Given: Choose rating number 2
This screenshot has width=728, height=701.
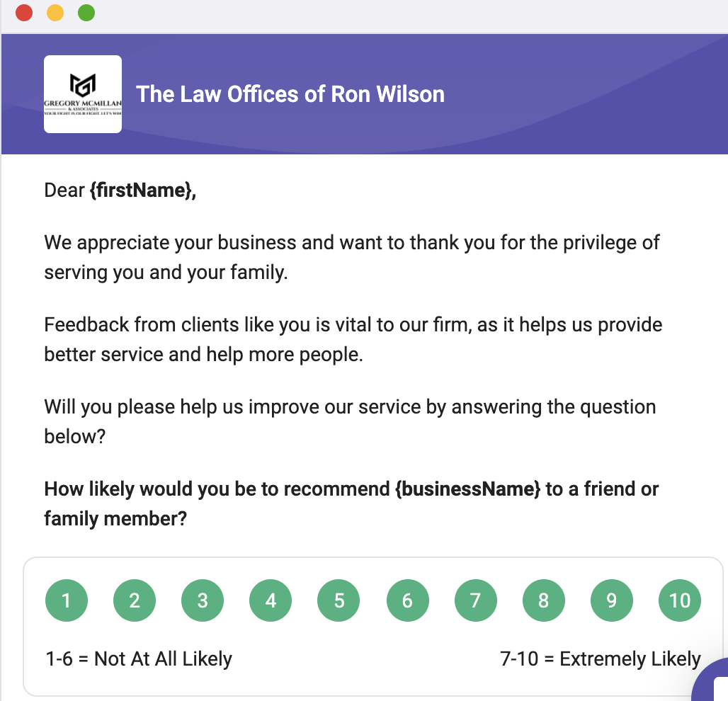Looking at the screenshot, I should pos(135,600).
